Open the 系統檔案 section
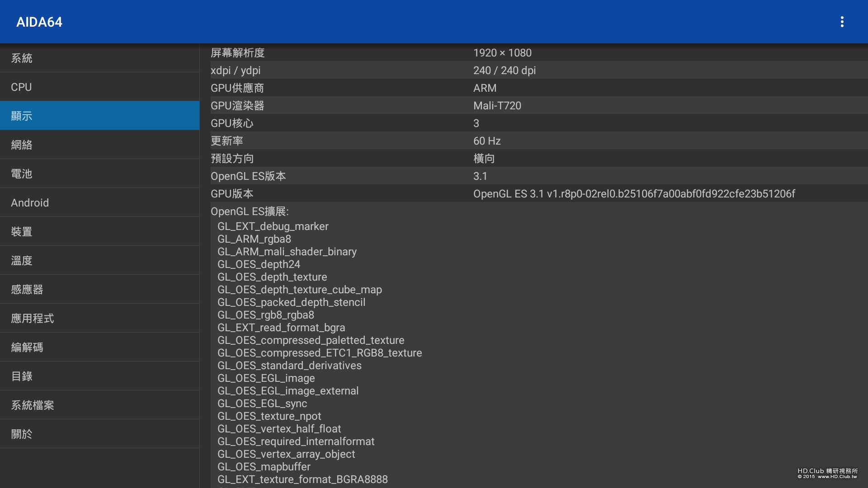This screenshot has height=488, width=868. (x=99, y=405)
